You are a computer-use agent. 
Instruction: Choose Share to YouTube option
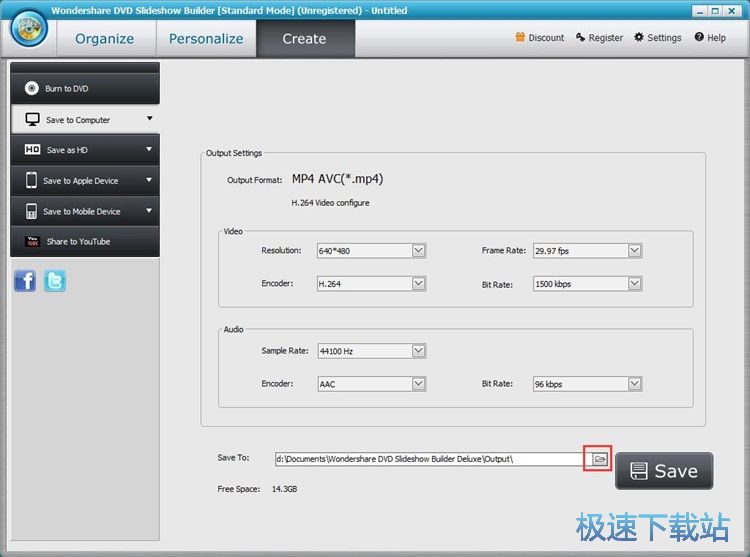[x=85, y=241]
